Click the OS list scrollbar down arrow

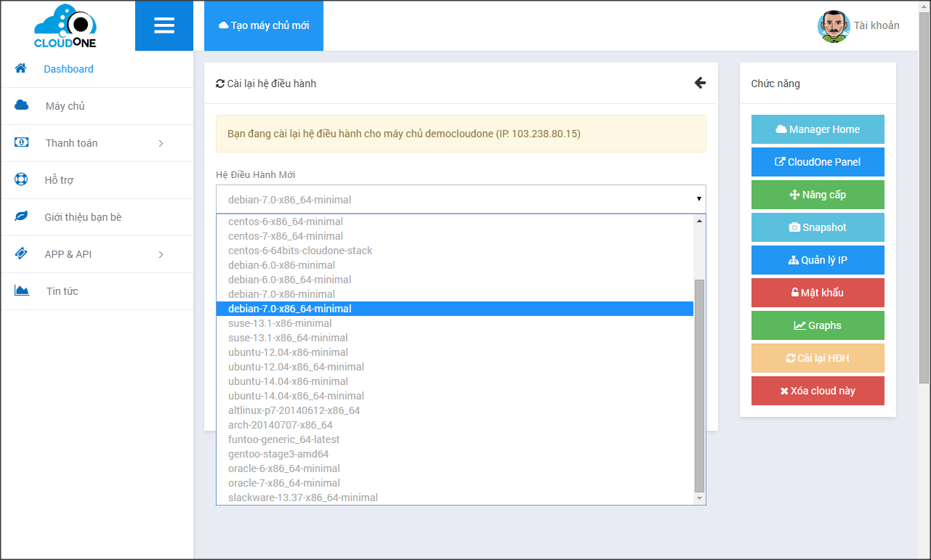[700, 498]
